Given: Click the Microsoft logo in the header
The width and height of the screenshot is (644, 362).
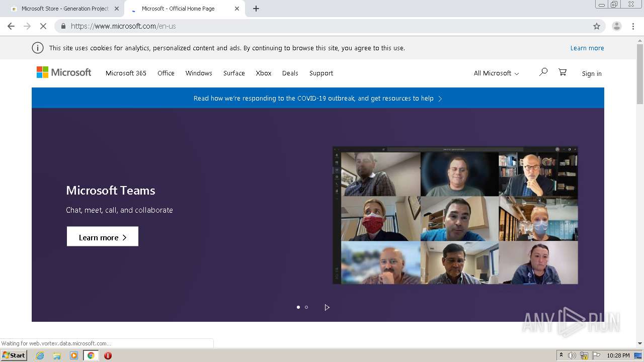Looking at the screenshot, I should (x=64, y=72).
